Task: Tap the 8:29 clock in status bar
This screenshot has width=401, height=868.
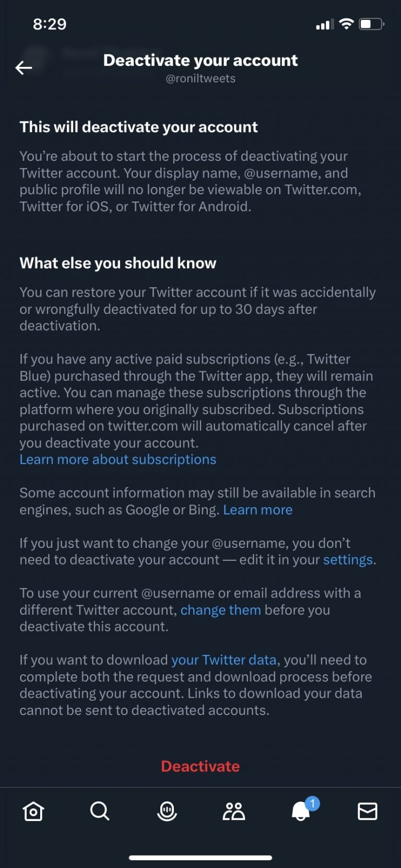Action: coord(50,24)
